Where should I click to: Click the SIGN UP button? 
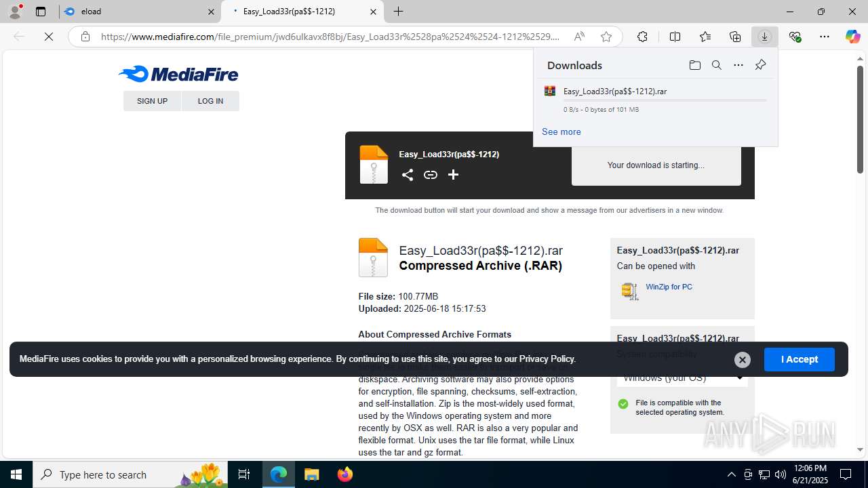pos(152,101)
